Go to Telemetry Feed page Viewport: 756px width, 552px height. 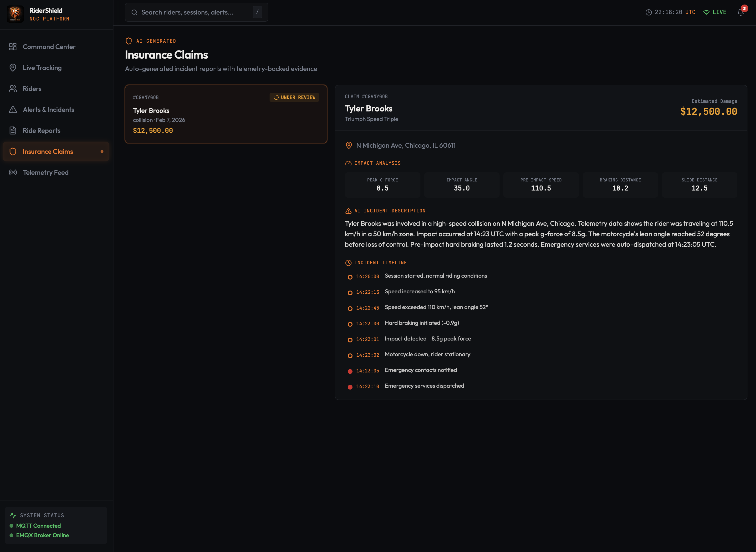[x=46, y=172]
